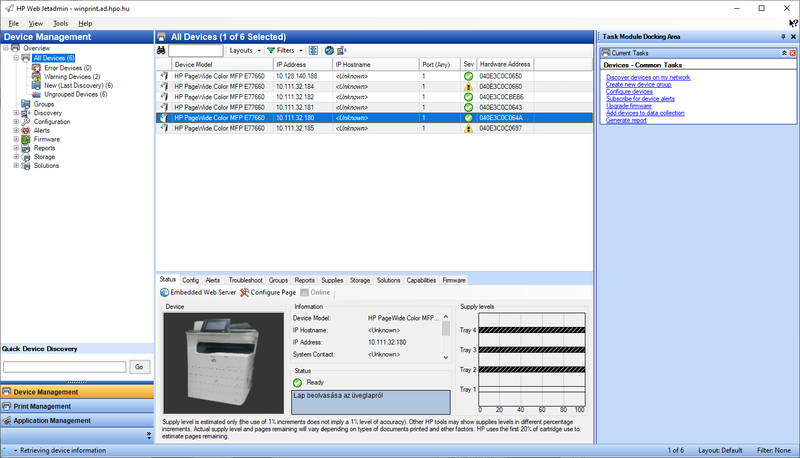
Task: Open the Tools menu
Action: [x=61, y=22]
